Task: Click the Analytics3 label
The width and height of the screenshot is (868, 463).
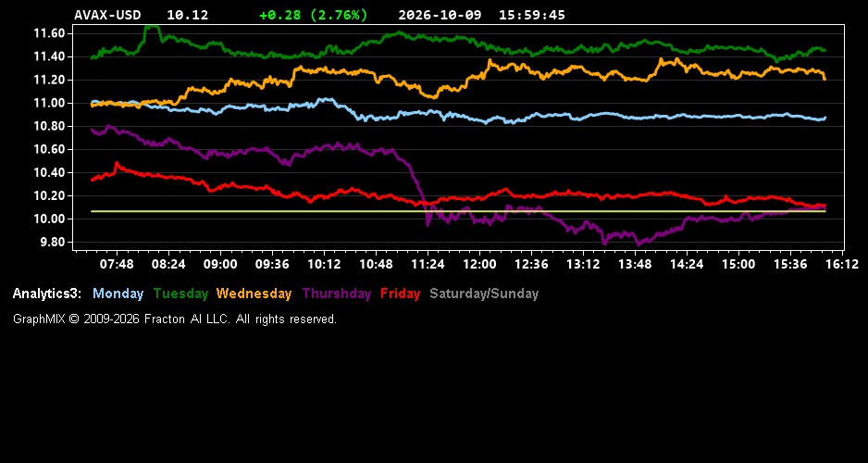Action: coord(47,294)
